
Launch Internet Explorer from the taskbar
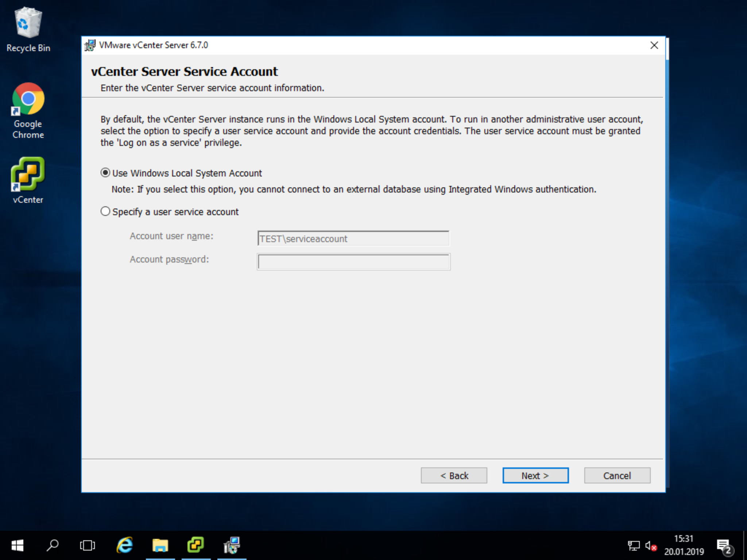pos(125,545)
